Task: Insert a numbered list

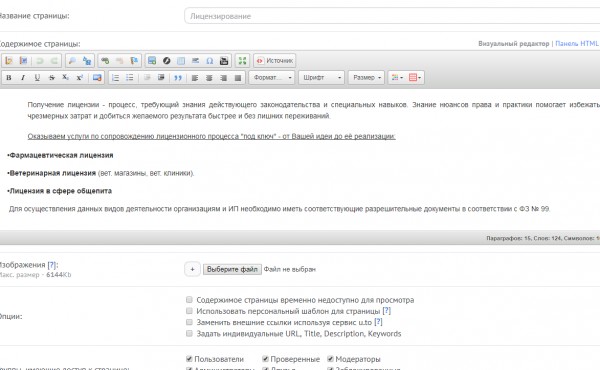Action: [x=115, y=78]
